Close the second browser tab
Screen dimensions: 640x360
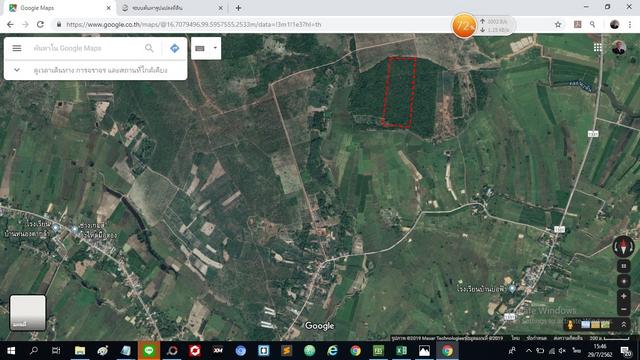point(220,8)
